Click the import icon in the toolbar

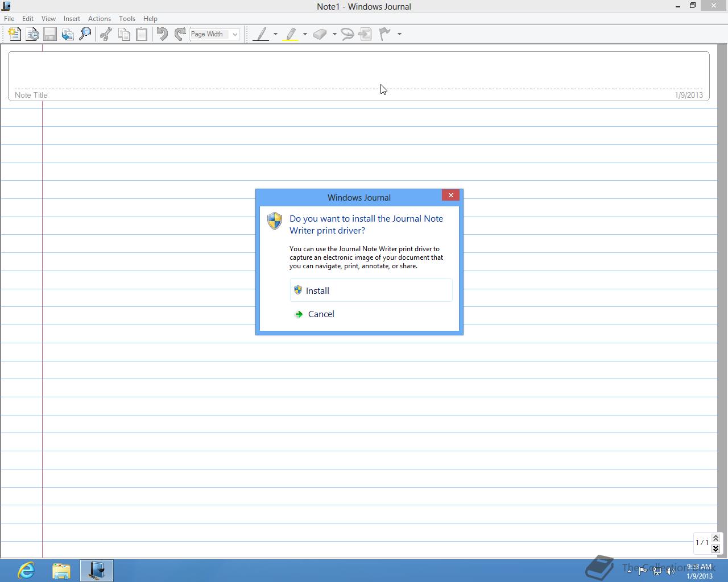click(x=68, y=34)
